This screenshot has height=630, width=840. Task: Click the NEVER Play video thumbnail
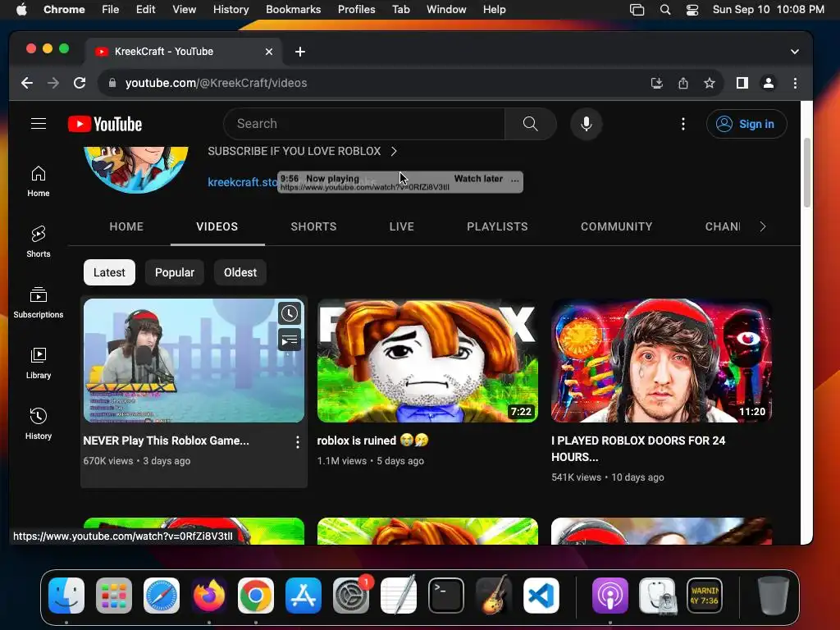click(194, 361)
